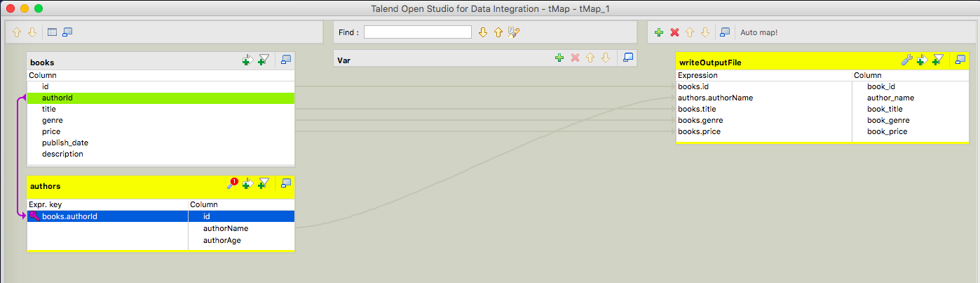The width and height of the screenshot is (980, 283).
Task: Select the publish_date column in books
Action: coord(161,143)
